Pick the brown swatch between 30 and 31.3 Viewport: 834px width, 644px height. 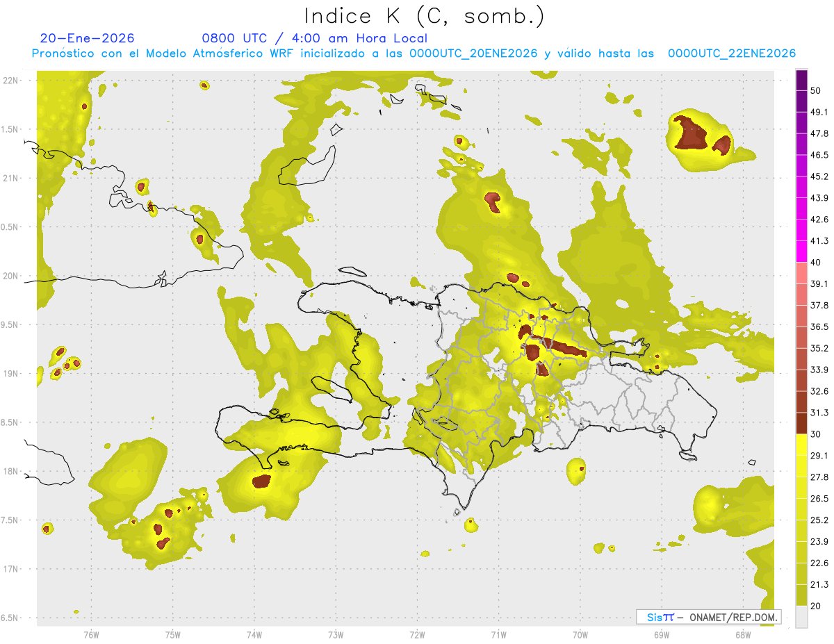pos(801,423)
